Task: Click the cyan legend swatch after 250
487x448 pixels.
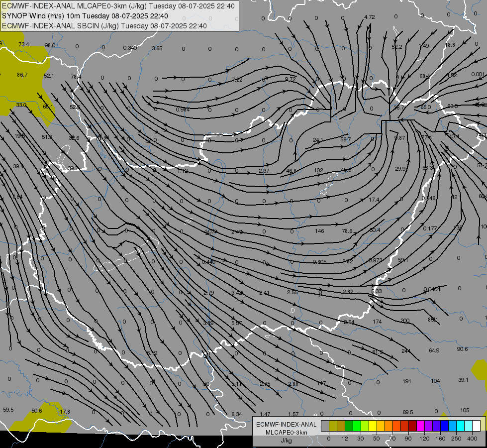Action: (x=461, y=426)
